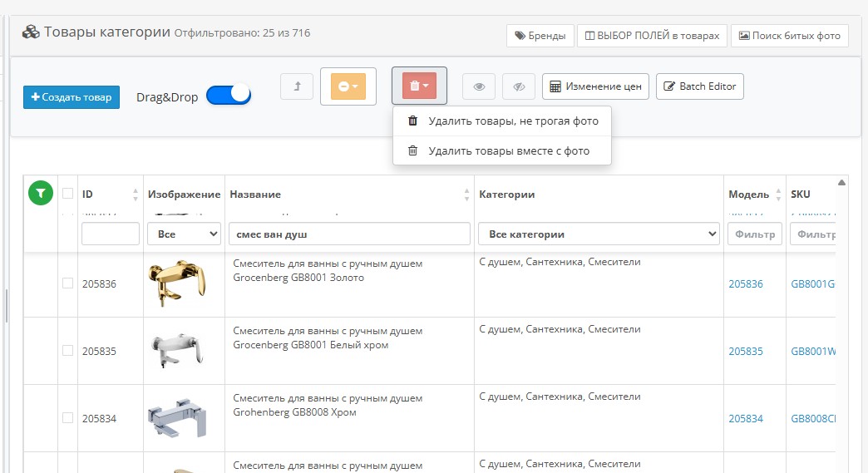Click the green filter funnel icon

click(40, 193)
